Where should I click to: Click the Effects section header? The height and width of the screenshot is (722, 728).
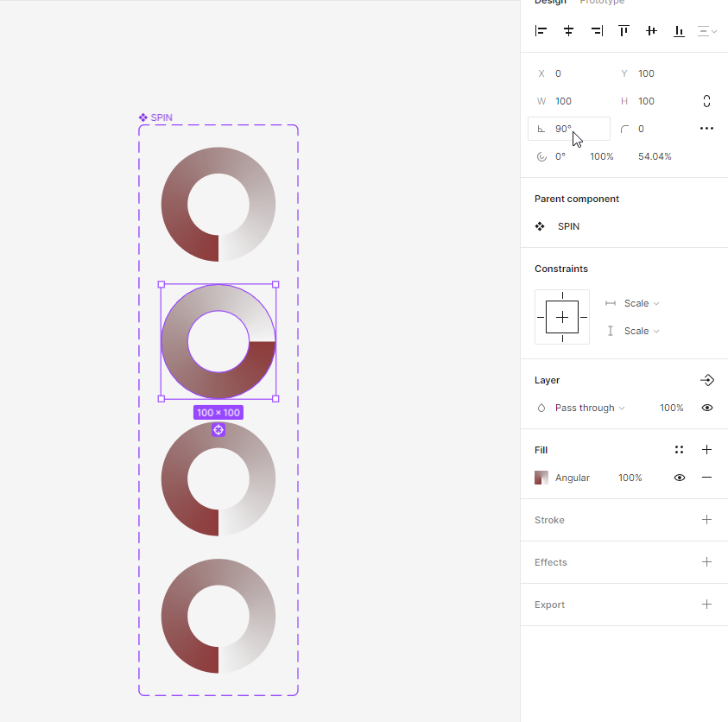(551, 562)
